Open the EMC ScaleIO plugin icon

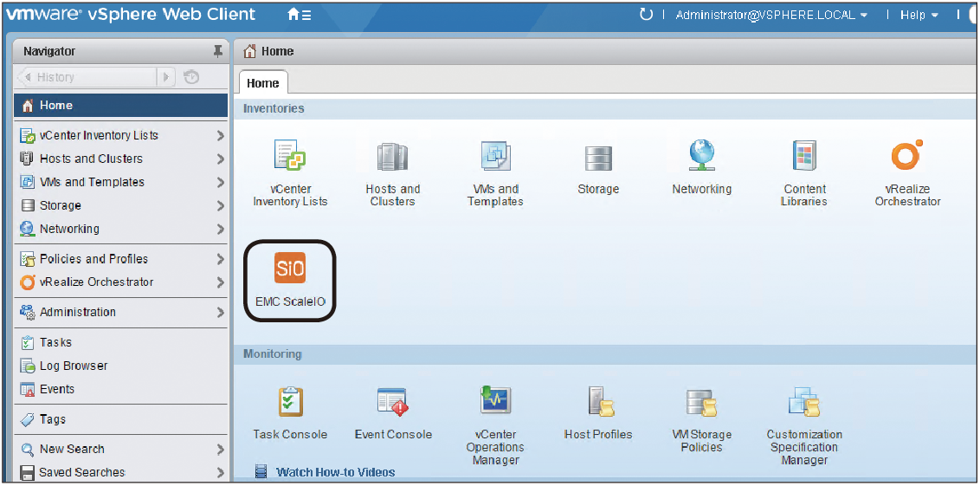[290, 268]
